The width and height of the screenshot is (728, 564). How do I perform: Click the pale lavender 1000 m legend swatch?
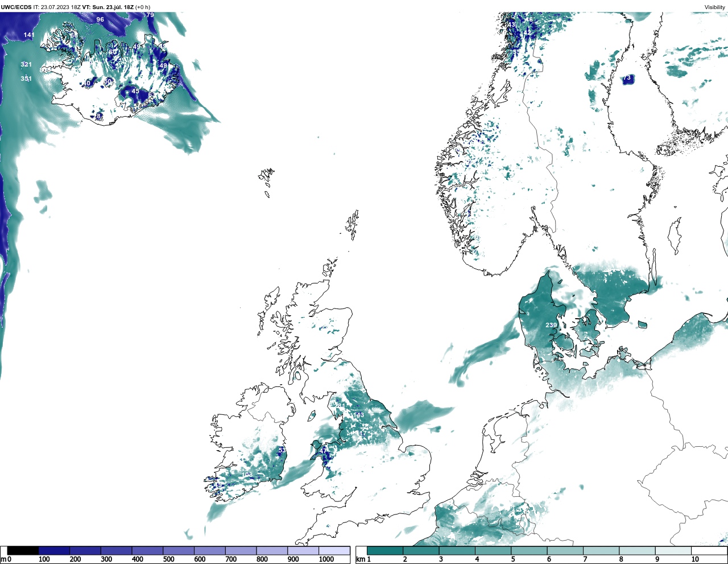click(334, 551)
